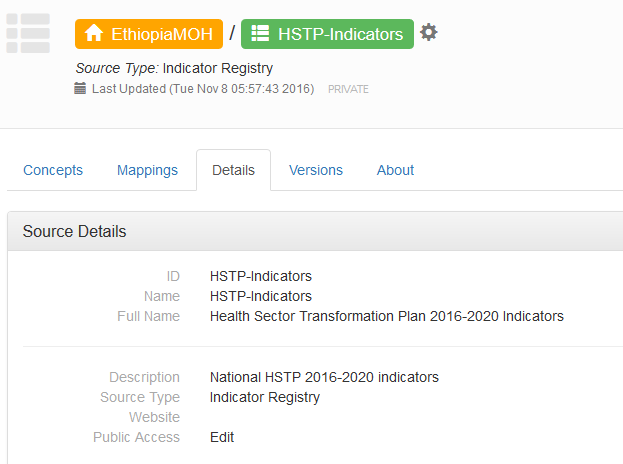Click the Source Type value Indicator Registry
Screen dimensions: 623x464
(x=265, y=397)
